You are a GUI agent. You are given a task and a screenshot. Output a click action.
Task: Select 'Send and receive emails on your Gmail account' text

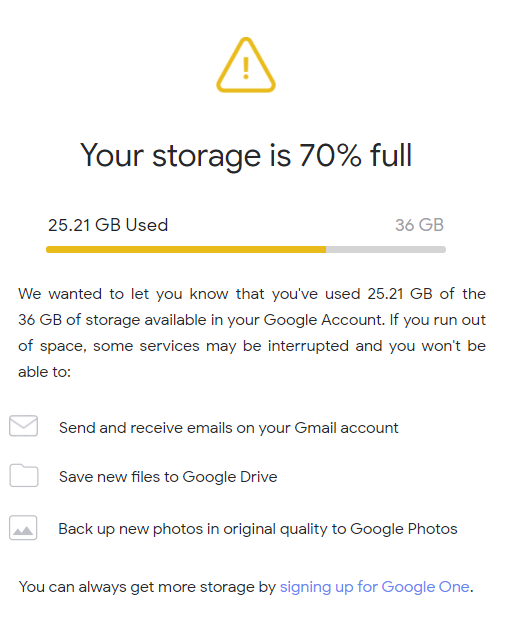[228, 428]
